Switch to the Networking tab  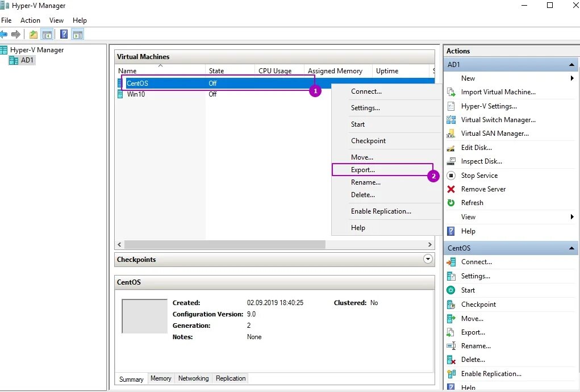pyautogui.click(x=194, y=378)
